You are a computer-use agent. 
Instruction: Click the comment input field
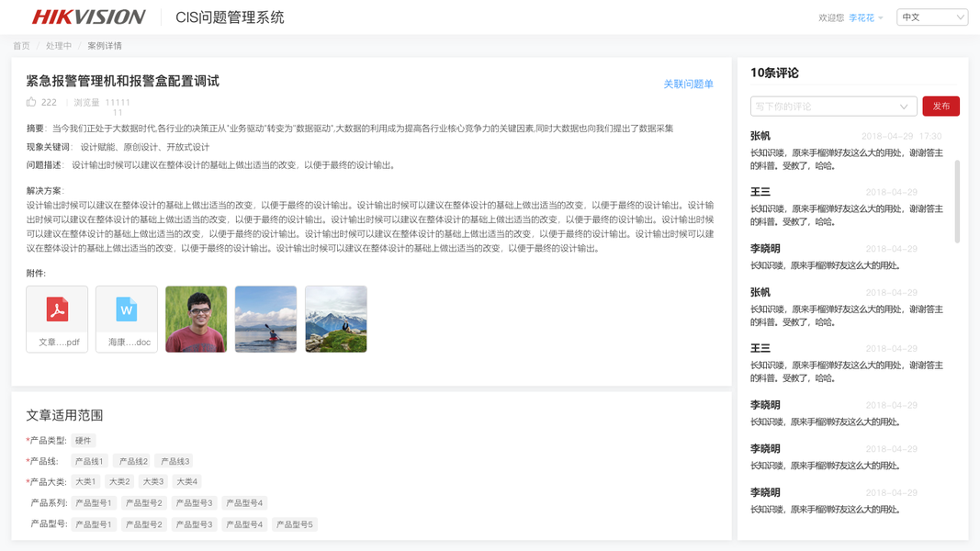point(833,107)
